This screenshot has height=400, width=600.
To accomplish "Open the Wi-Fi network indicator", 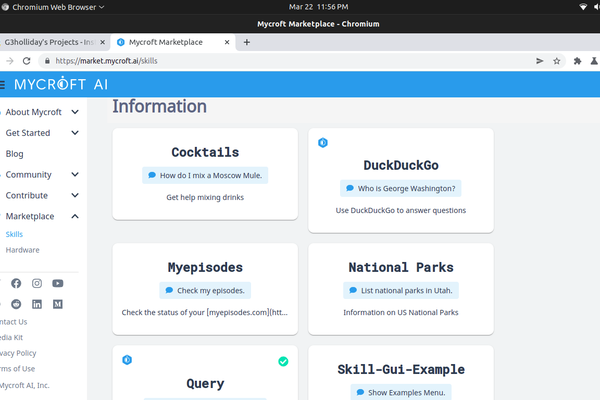I will click(x=583, y=7).
